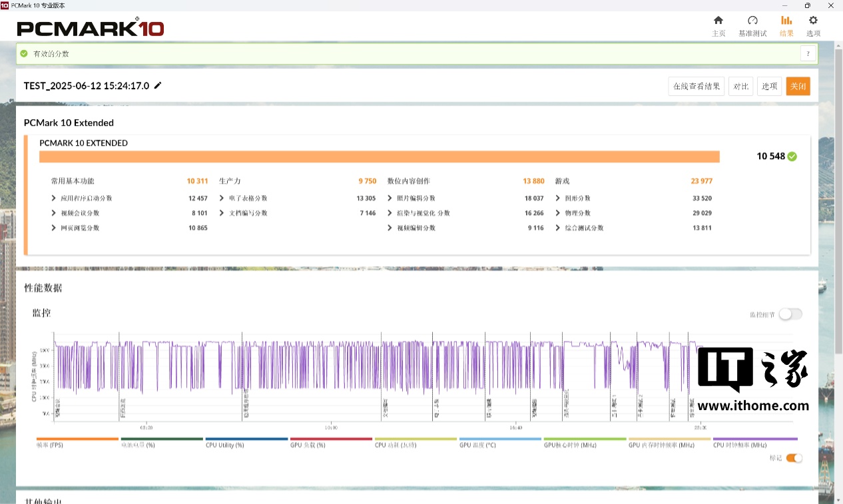Screen dimensions: 843x504
Task: Click the question mark help icon
Action: [808, 54]
